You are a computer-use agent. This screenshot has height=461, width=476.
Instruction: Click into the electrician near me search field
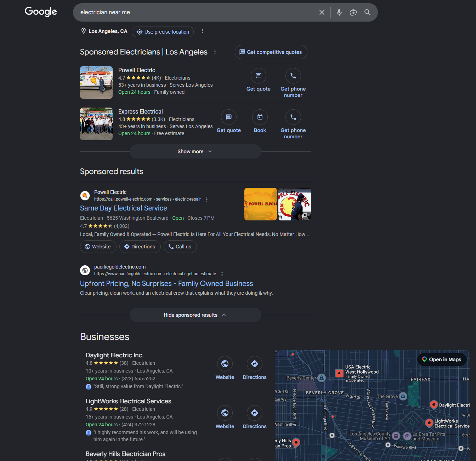(x=195, y=12)
